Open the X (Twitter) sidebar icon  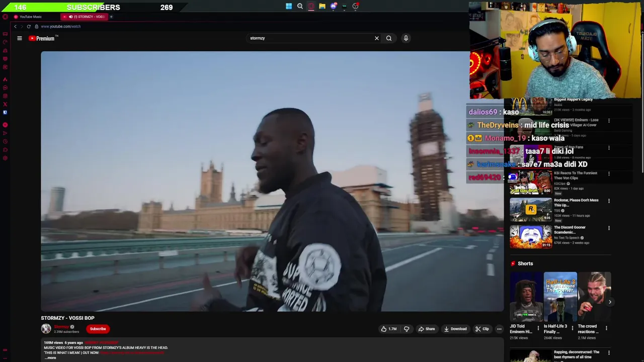click(x=5, y=104)
